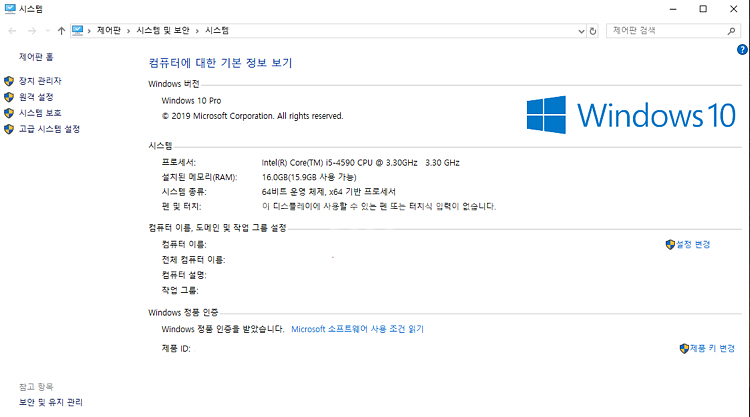Image resolution: width=750 pixels, height=417 pixels.
Task: Click shield icon beside 제품 키 변경
Action: pyautogui.click(x=684, y=348)
